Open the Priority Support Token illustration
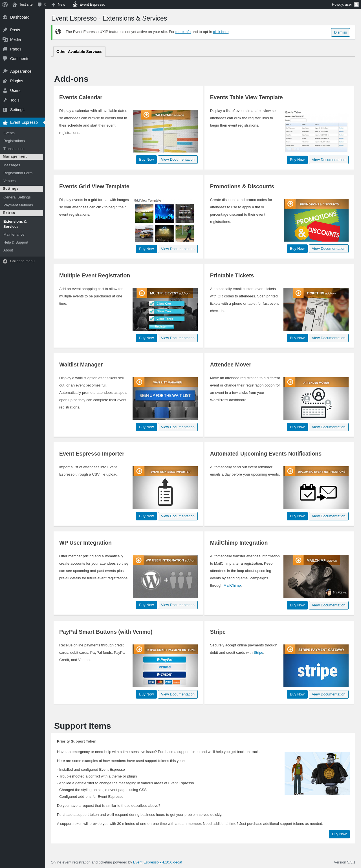361x868 pixels. [x=317, y=773]
